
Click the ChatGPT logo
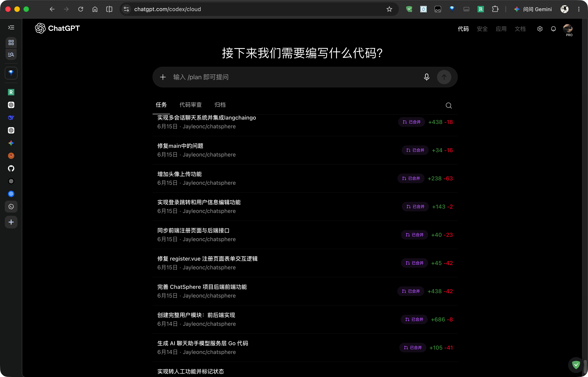57,28
